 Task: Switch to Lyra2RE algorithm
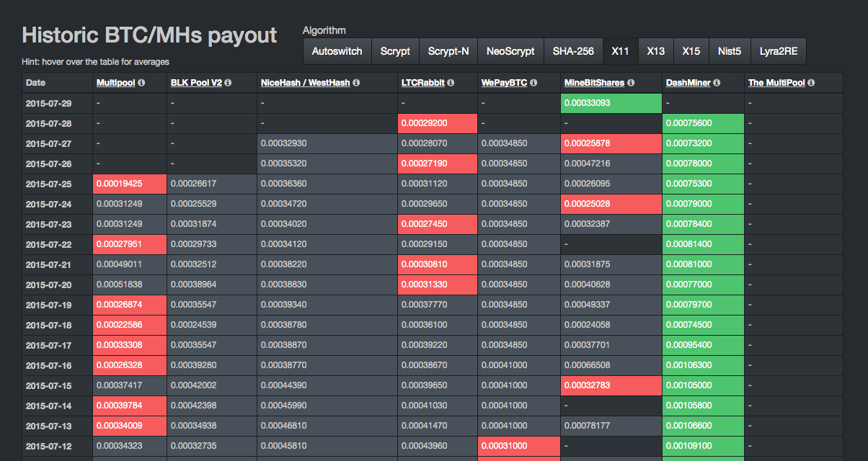(x=779, y=51)
